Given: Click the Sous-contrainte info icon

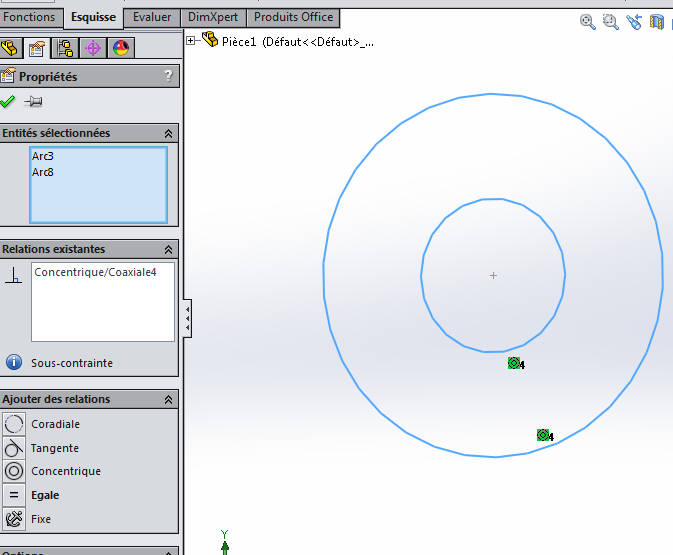Looking at the screenshot, I should click(x=14, y=362).
